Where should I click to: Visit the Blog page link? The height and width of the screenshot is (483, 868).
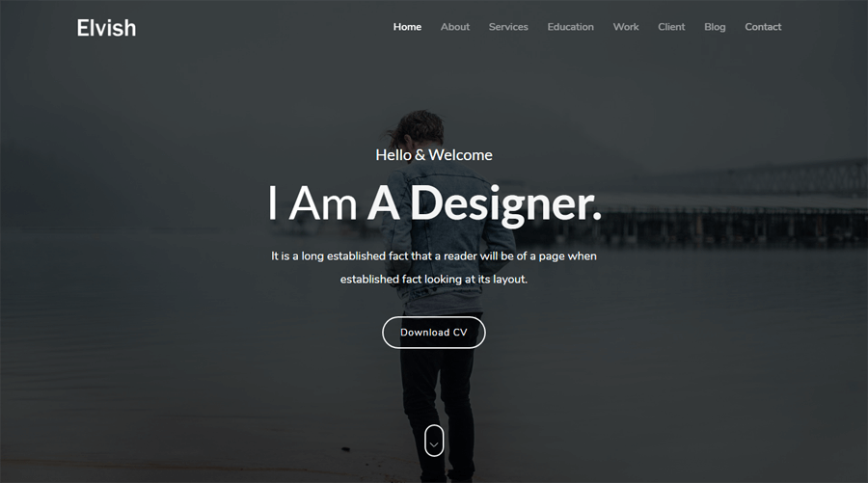(715, 27)
